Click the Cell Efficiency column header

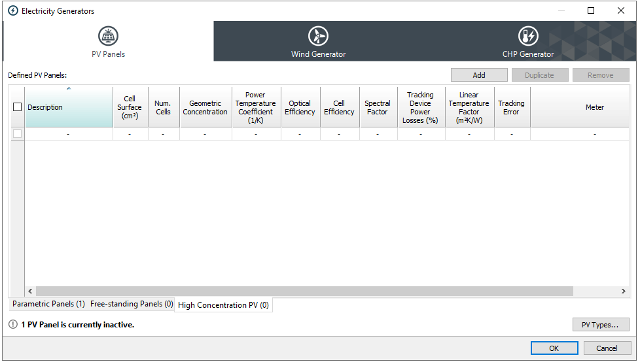point(339,107)
